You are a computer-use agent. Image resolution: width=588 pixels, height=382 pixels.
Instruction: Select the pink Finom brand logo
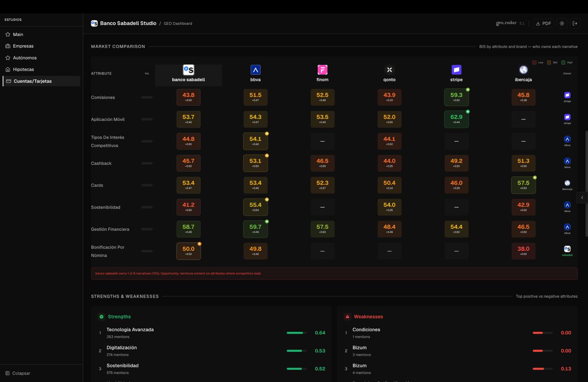coord(322,70)
